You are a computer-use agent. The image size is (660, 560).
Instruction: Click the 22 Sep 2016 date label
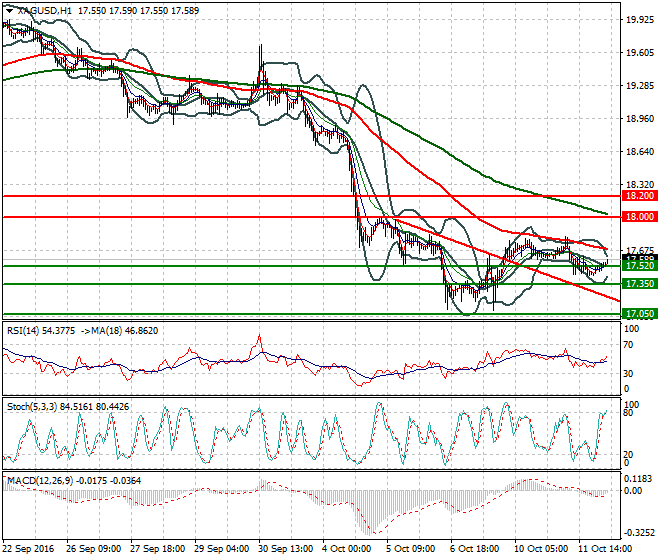tap(29, 549)
